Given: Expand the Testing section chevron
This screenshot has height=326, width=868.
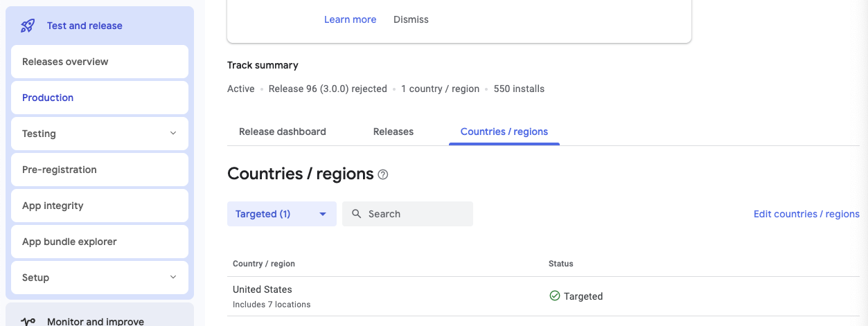Looking at the screenshot, I should coord(173,134).
